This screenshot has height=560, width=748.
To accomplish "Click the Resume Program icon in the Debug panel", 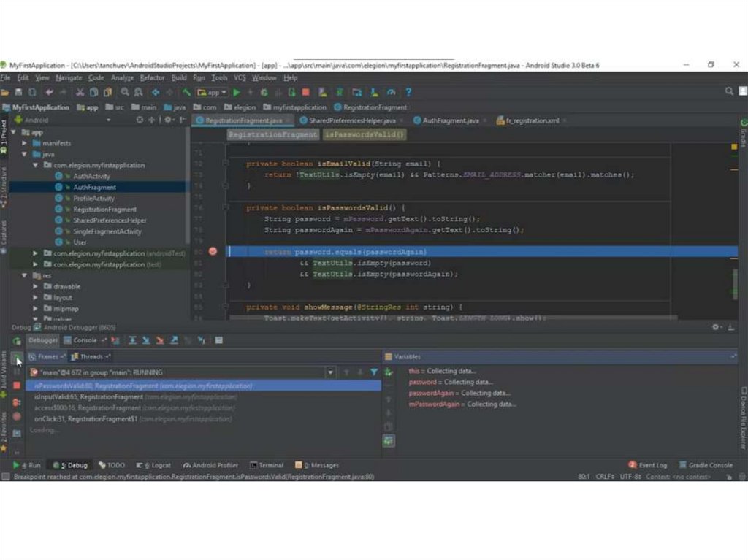I will pyautogui.click(x=17, y=358).
